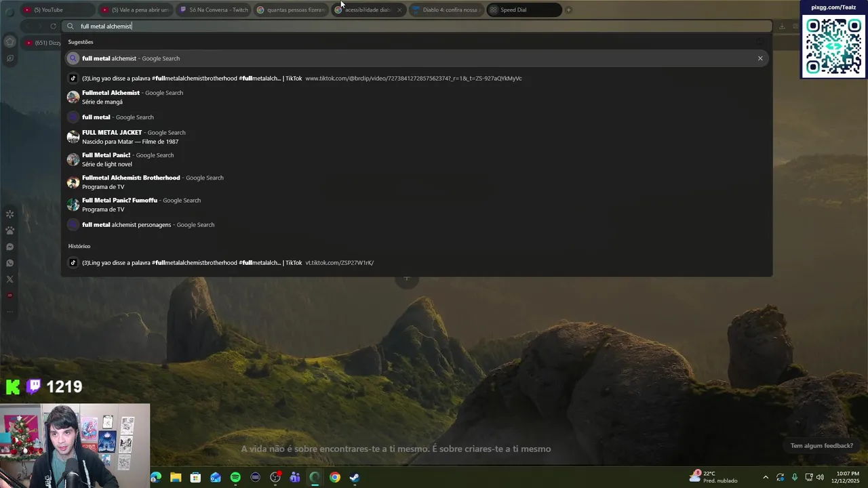The width and height of the screenshot is (868, 488).
Task: Open the history entry with vt.tiktok.com link
Action: [417, 263]
